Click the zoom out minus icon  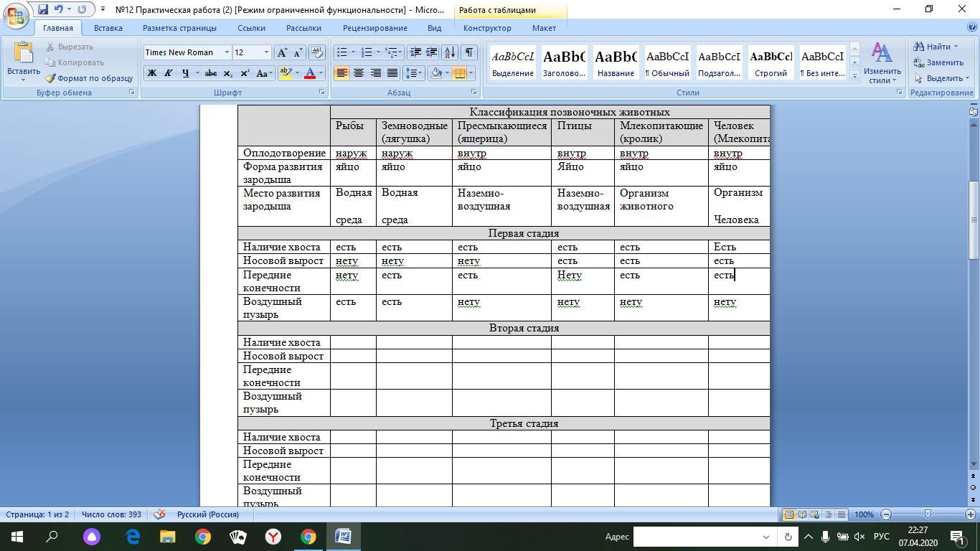886,514
